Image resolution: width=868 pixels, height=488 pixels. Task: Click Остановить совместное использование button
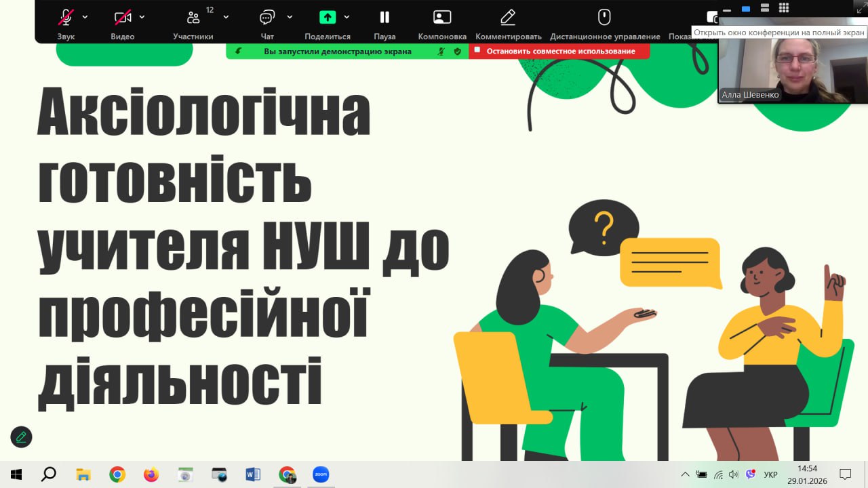(x=559, y=51)
